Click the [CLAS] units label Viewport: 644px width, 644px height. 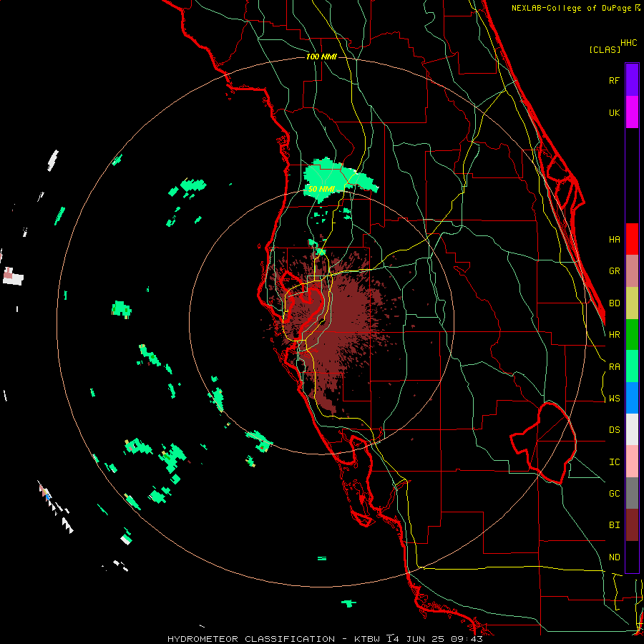click(605, 49)
